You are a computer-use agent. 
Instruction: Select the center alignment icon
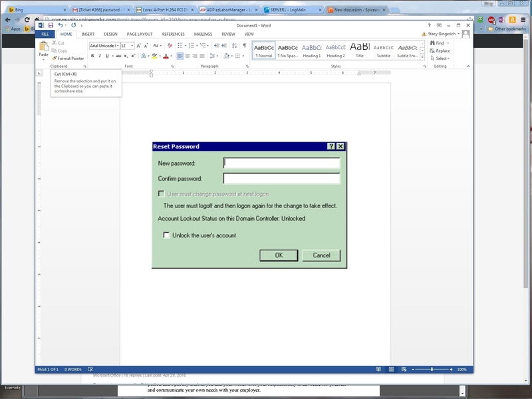[187, 56]
